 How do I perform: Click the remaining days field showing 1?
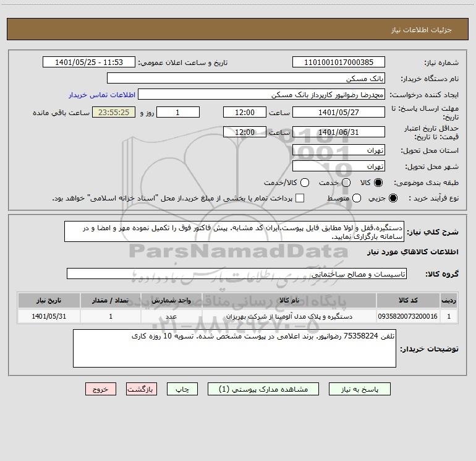click(178, 112)
